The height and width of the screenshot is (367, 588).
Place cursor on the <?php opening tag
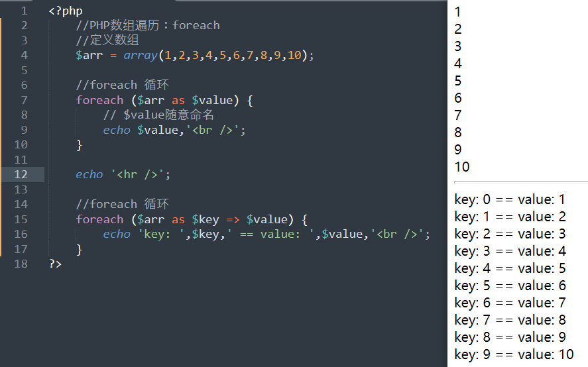click(x=66, y=11)
